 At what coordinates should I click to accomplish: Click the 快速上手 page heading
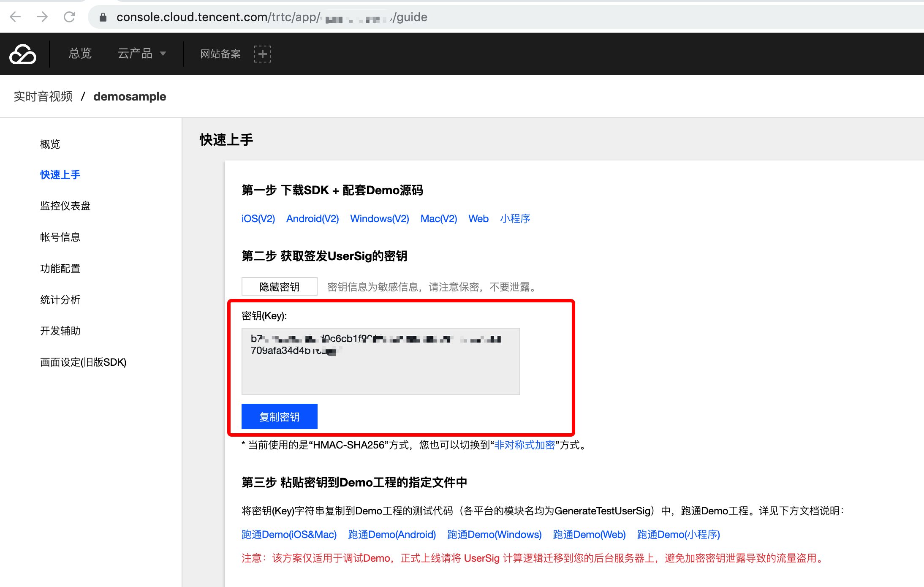click(x=226, y=140)
